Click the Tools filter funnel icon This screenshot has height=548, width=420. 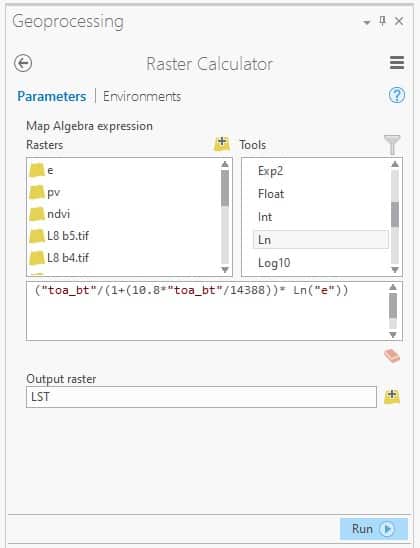pyautogui.click(x=392, y=144)
